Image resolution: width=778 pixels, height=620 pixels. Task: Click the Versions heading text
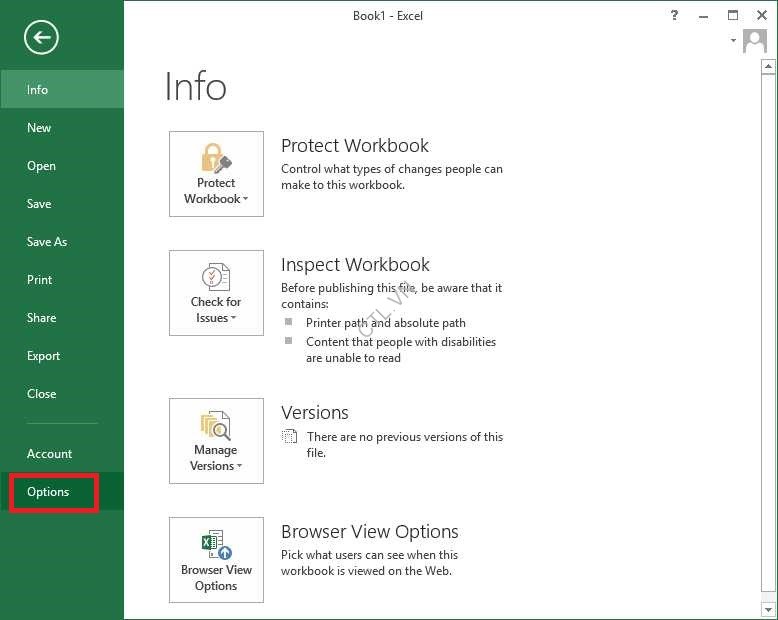[315, 413]
